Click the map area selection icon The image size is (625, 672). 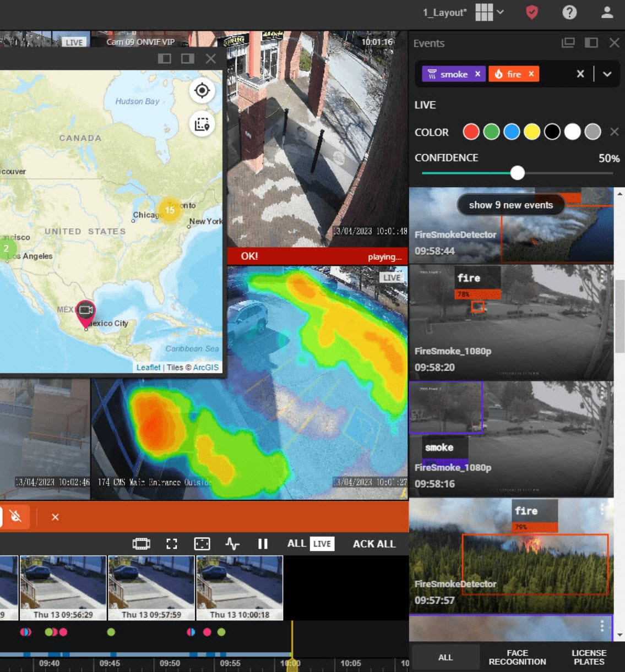click(x=202, y=124)
